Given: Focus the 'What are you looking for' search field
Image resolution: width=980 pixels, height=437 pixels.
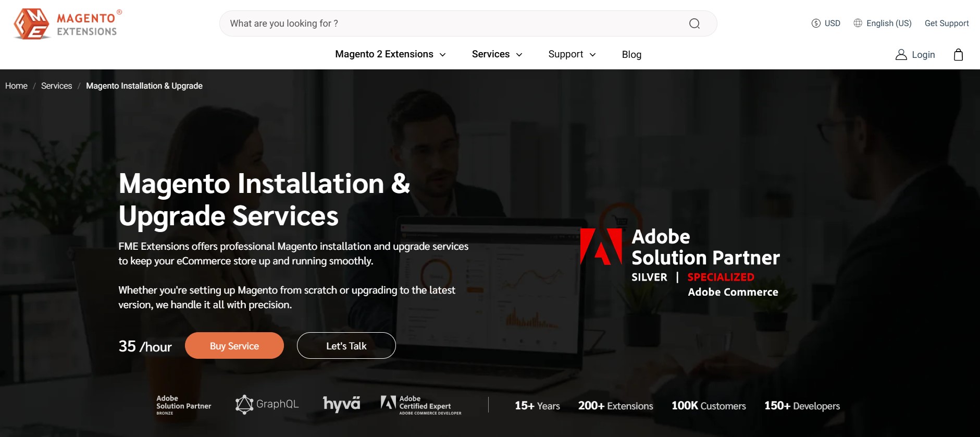Looking at the screenshot, I should coord(453,23).
